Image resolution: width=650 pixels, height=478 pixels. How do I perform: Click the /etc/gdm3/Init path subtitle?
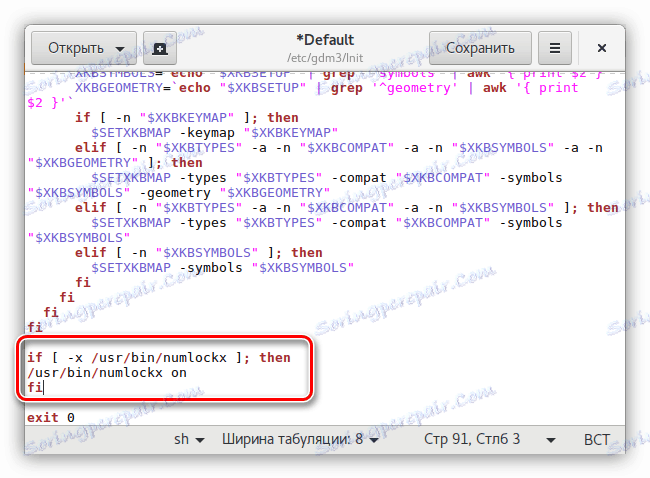[325, 58]
